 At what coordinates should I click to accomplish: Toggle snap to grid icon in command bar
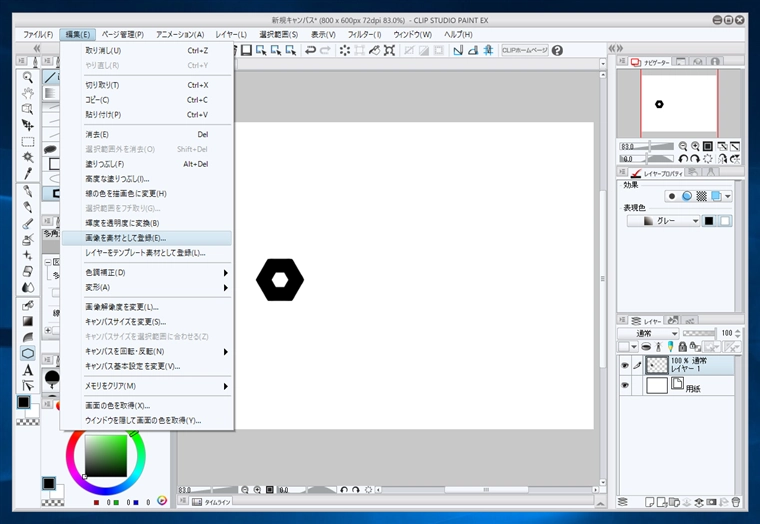click(x=488, y=50)
